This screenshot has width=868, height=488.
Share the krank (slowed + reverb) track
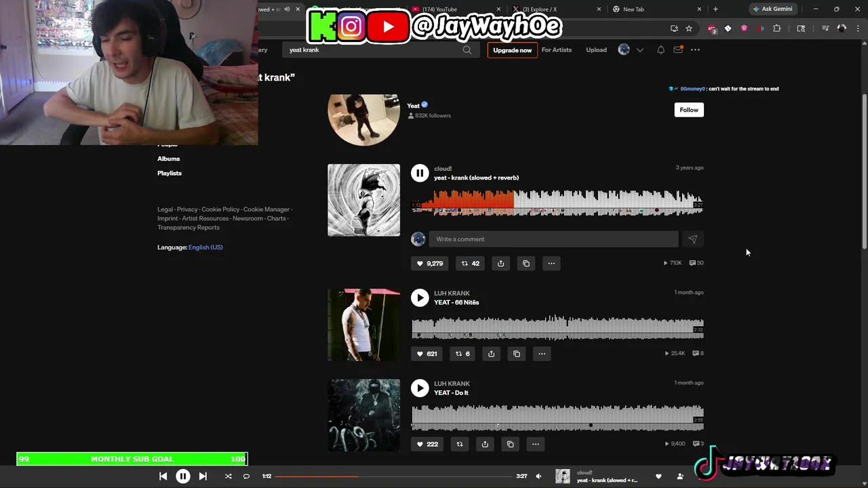(x=500, y=263)
